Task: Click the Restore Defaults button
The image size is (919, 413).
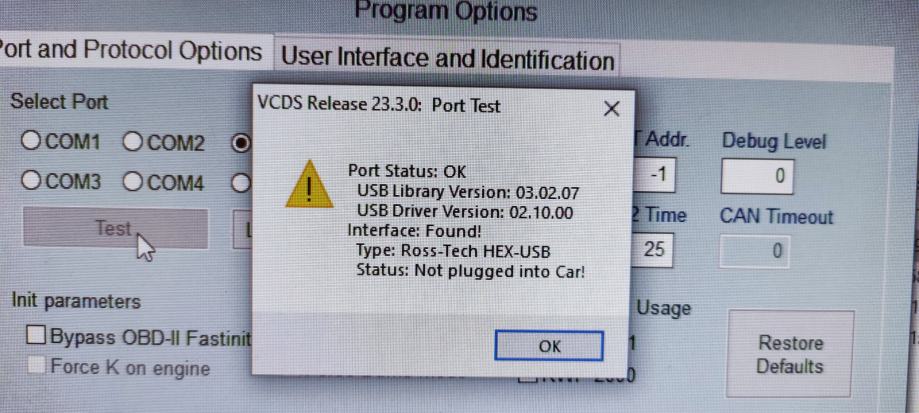Action: [790, 354]
